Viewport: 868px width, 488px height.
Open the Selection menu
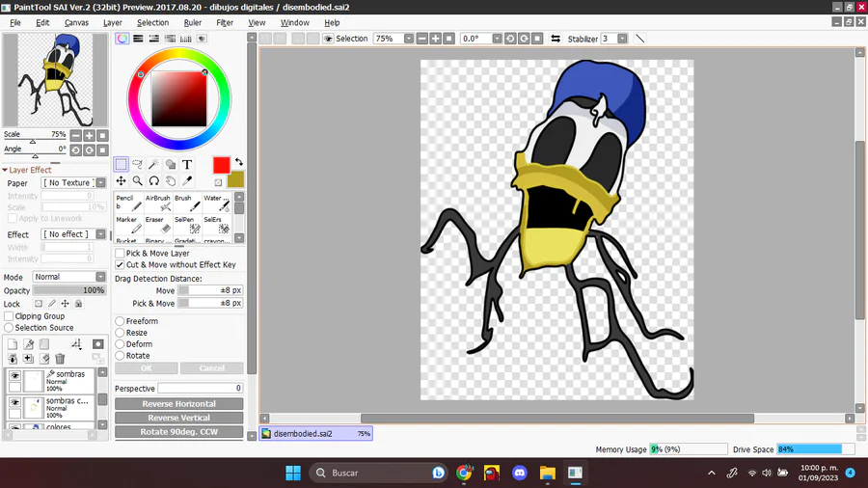point(152,23)
